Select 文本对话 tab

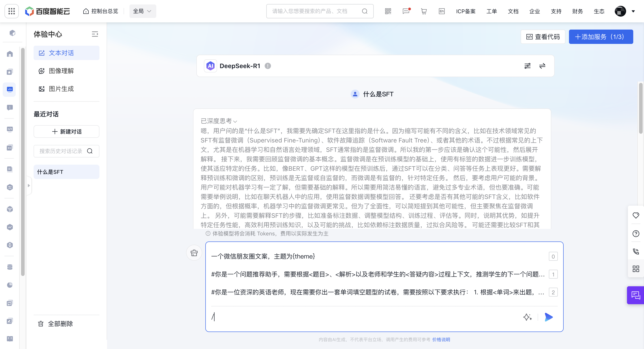pos(67,53)
